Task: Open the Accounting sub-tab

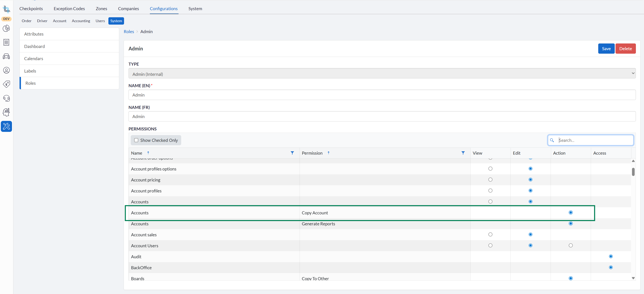Action: (x=81, y=21)
